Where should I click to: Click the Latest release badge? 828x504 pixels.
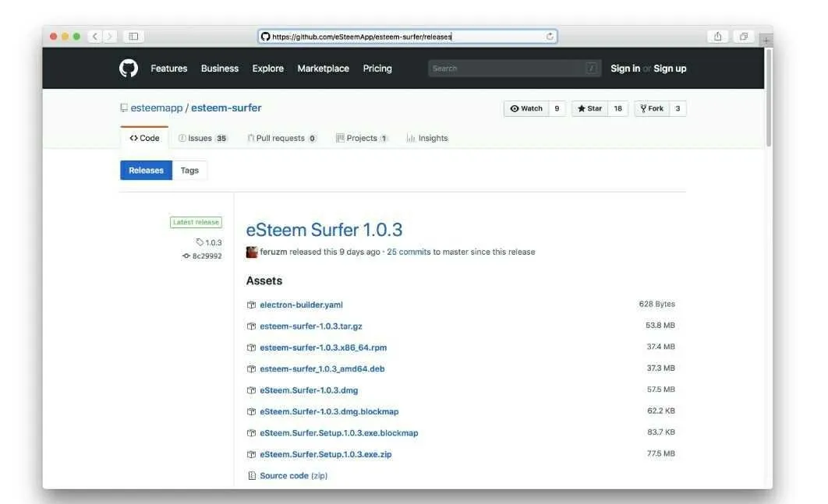click(x=196, y=223)
